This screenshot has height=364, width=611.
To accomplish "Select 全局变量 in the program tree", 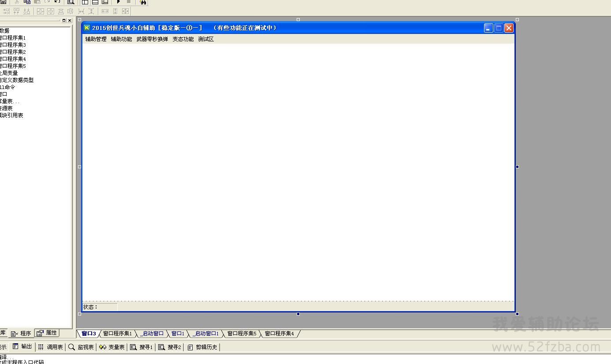I will 9,73.
